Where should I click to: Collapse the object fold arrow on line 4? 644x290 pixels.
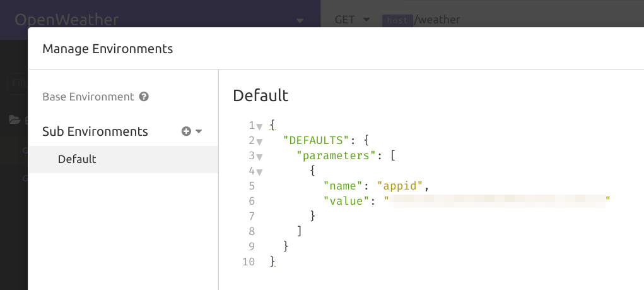pyautogui.click(x=260, y=172)
